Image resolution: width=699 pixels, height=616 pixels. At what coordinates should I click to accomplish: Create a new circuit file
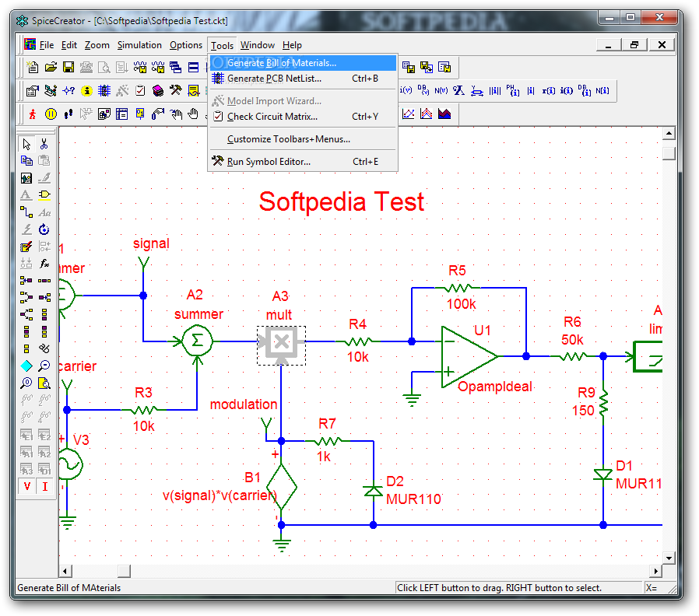(33, 67)
